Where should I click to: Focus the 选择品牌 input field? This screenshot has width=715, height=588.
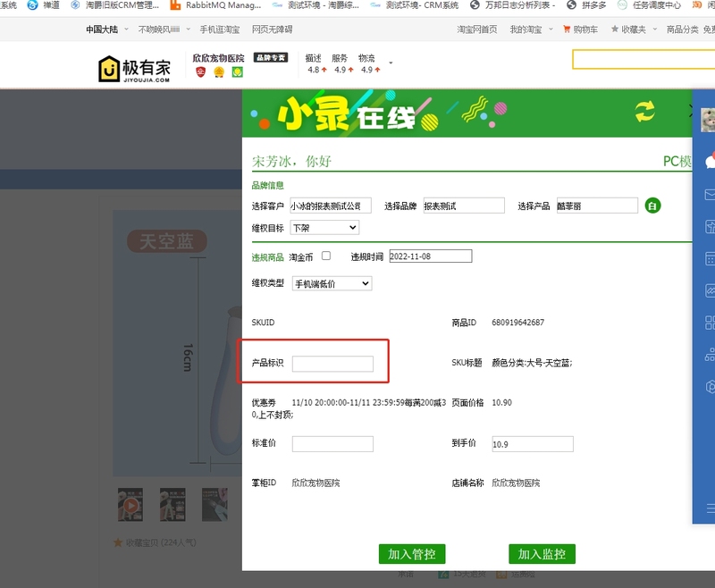coord(464,206)
